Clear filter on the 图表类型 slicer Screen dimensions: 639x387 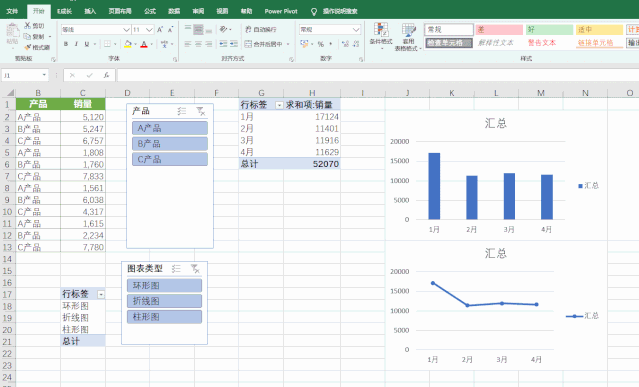[x=195, y=268]
